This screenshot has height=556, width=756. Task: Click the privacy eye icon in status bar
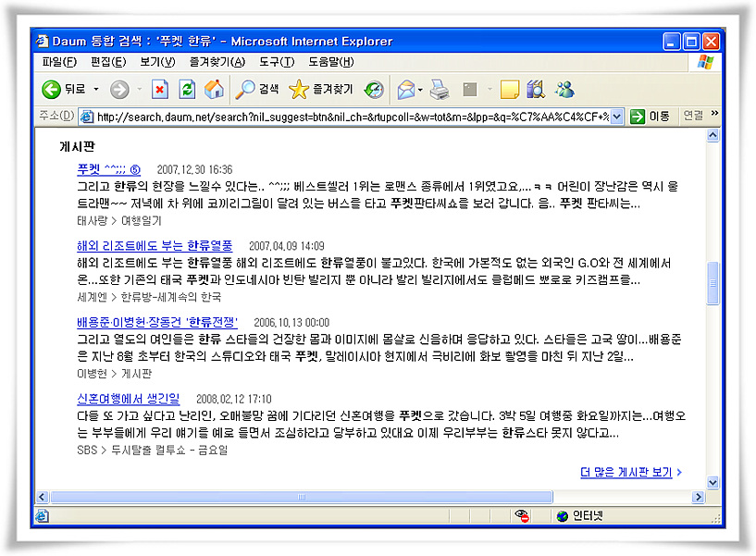click(522, 516)
